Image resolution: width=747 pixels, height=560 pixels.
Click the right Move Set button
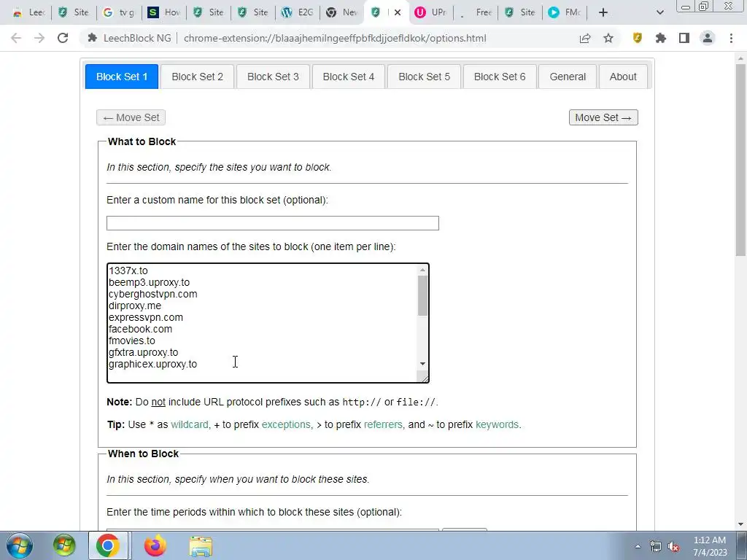603,117
